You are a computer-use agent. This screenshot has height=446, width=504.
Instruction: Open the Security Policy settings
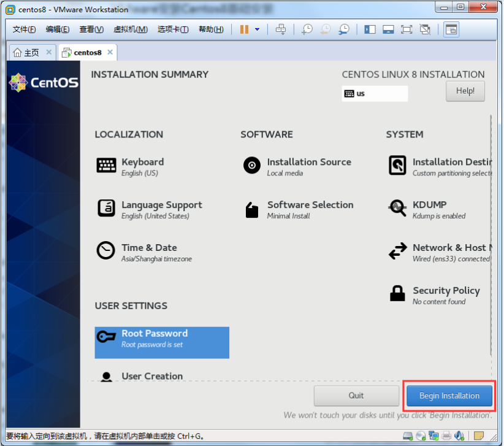click(445, 295)
